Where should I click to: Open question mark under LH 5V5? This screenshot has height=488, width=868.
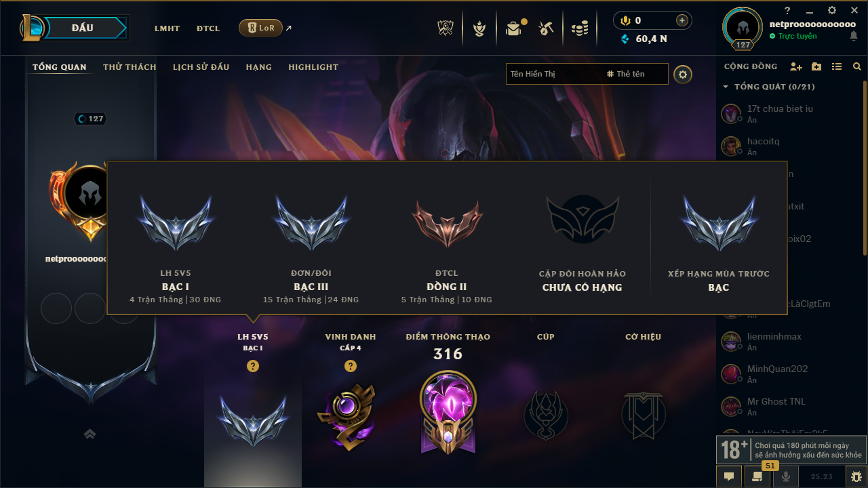[x=253, y=366]
